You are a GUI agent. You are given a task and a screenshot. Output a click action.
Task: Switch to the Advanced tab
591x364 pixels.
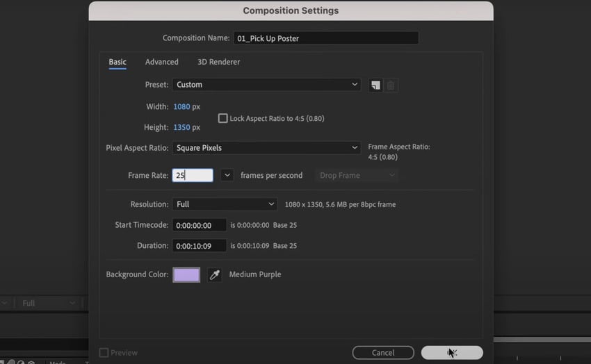[162, 62]
